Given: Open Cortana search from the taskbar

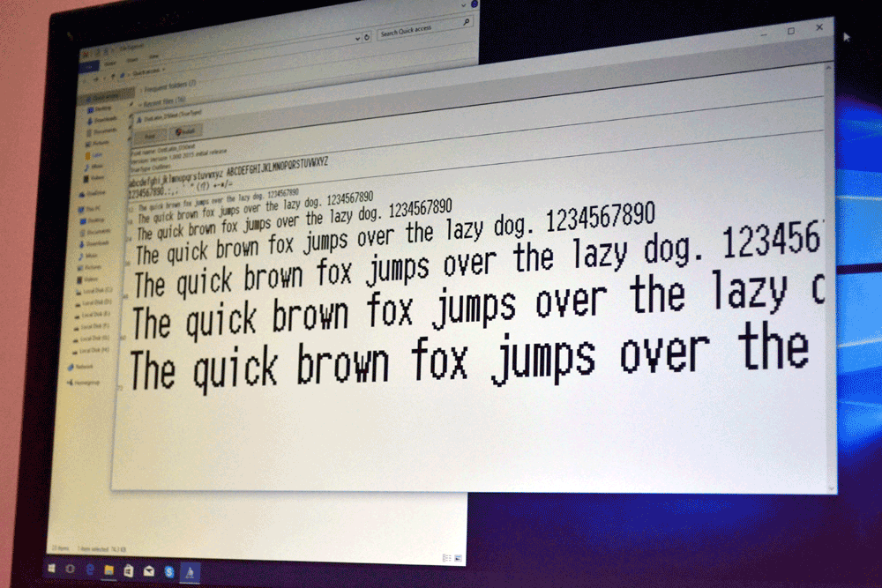Looking at the screenshot, I should tap(70, 569).
